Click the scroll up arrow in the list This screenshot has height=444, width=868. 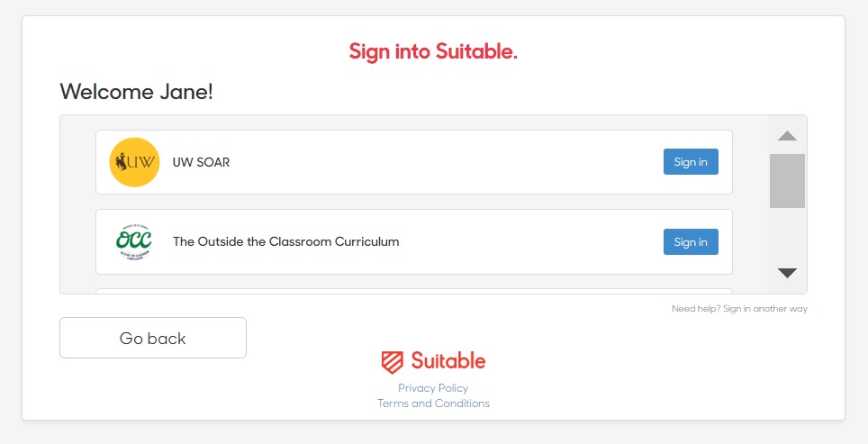pyautogui.click(x=787, y=136)
